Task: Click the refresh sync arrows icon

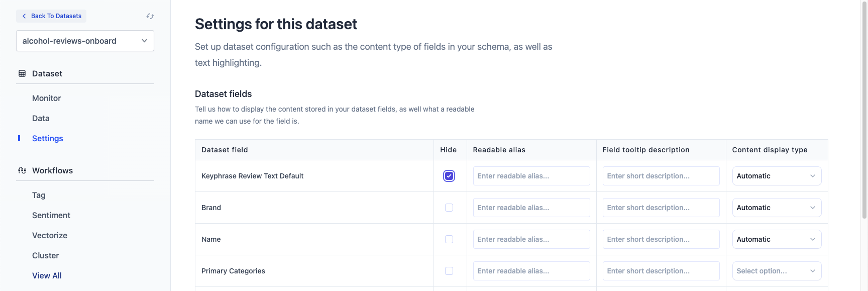Action: pyautogui.click(x=150, y=16)
